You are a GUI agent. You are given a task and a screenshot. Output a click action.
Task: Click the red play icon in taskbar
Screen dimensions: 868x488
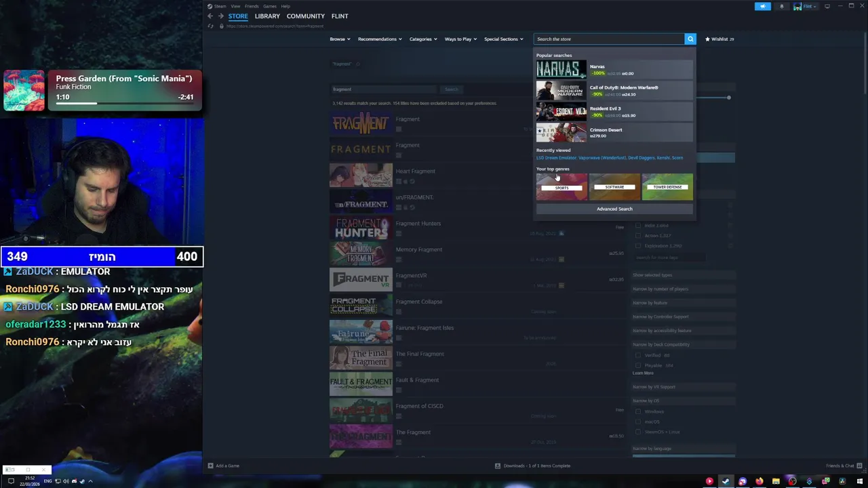click(709, 481)
